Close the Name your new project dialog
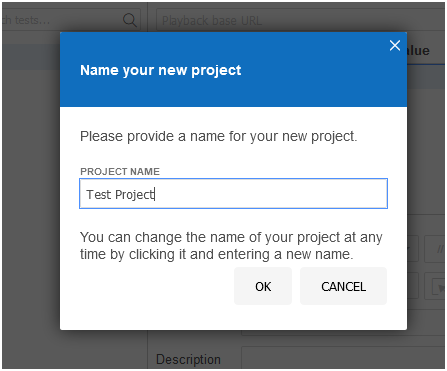The width and height of the screenshot is (447, 371). (395, 46)
